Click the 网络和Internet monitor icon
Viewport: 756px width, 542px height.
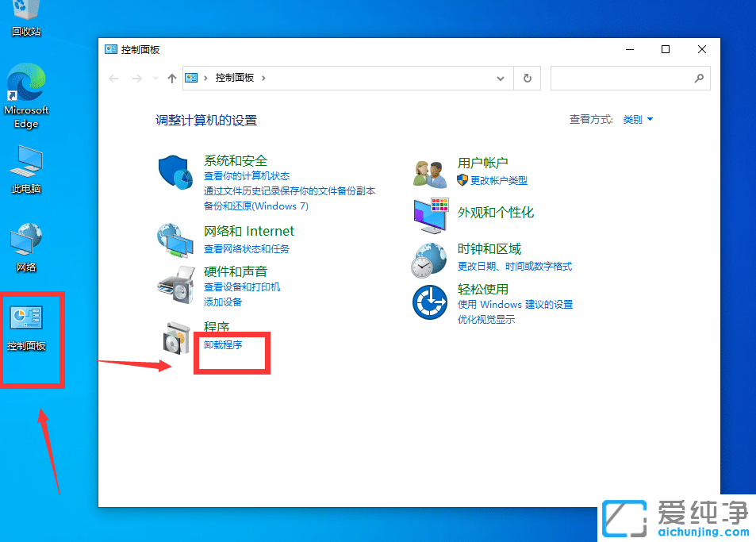(x=176, y=239)
